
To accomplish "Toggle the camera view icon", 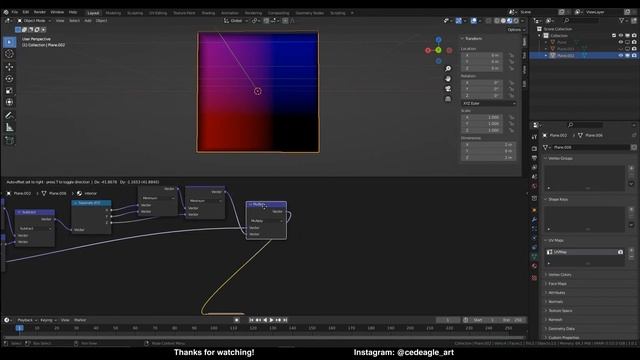I will (x=448, y=89).
